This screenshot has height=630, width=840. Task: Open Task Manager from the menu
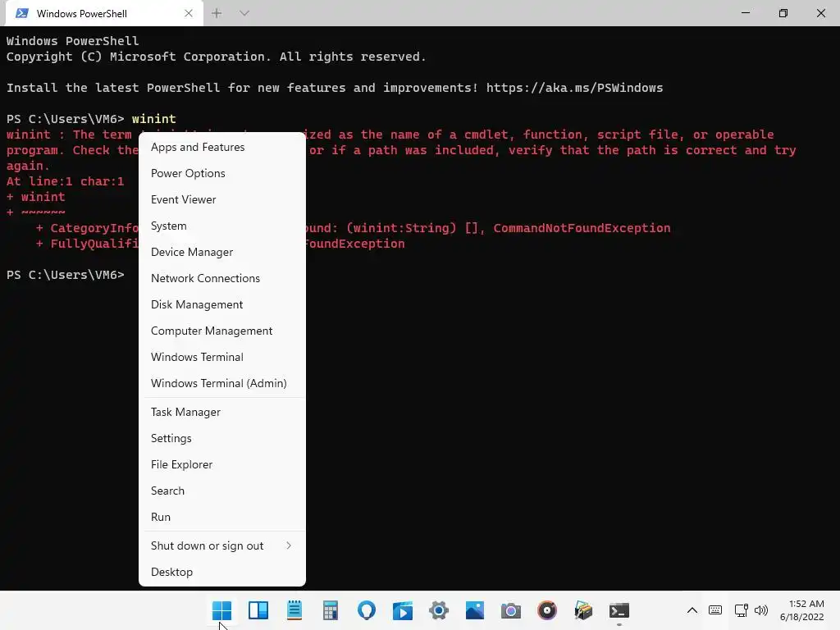click(x=221, y=412)
